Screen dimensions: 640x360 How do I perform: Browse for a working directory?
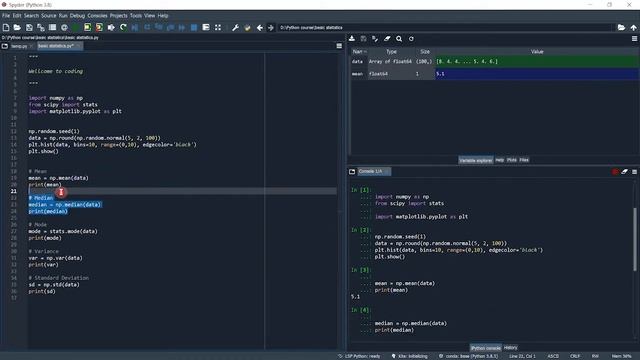[x=621, y=27]
